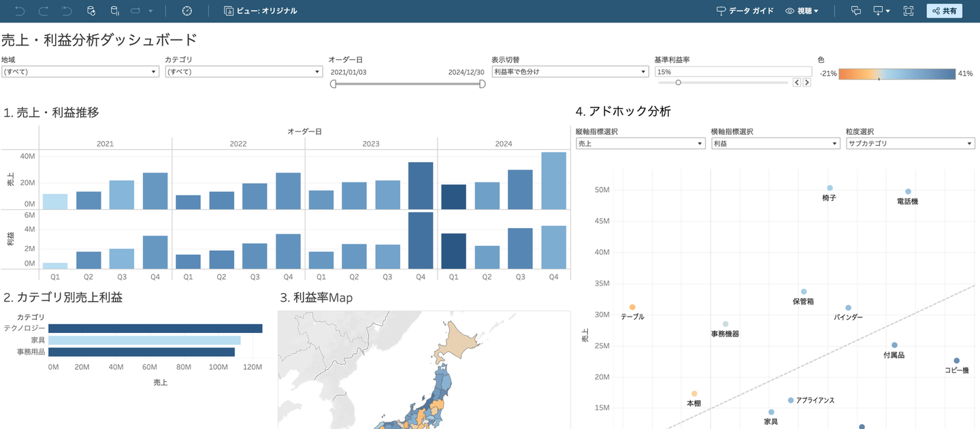Click the 共有 share button
The width and height of the screenshot is (980, 429).
pos(944,11)
